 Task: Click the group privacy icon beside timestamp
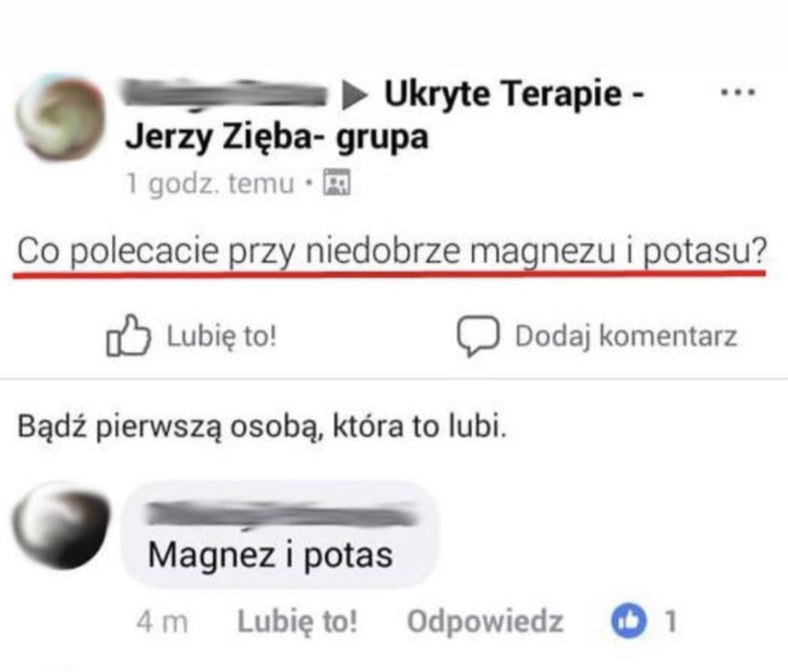point(336,183)
